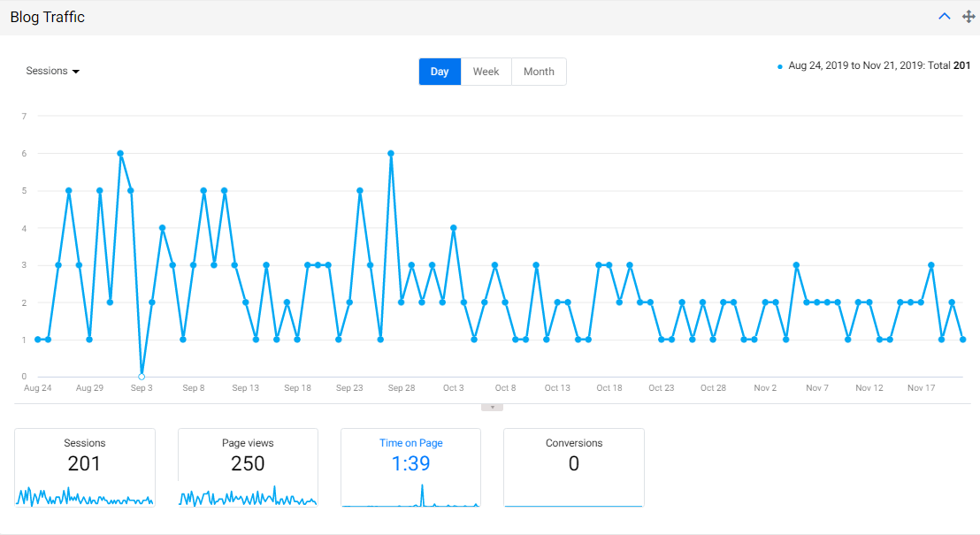Screen dimensions: 980x535
Task: Click the Blog Traffic panel title
Action: point(48,17)
